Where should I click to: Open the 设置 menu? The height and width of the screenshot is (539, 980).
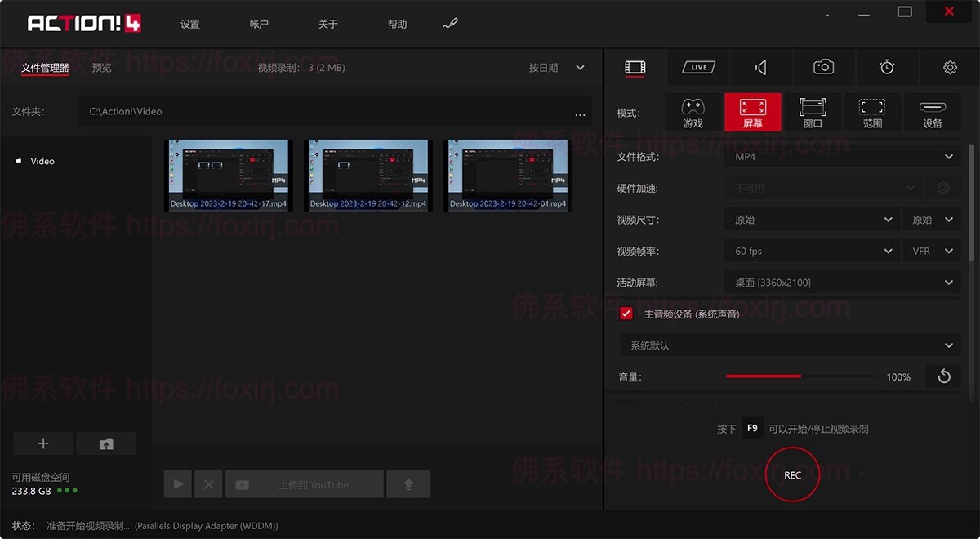click(190, 24)
